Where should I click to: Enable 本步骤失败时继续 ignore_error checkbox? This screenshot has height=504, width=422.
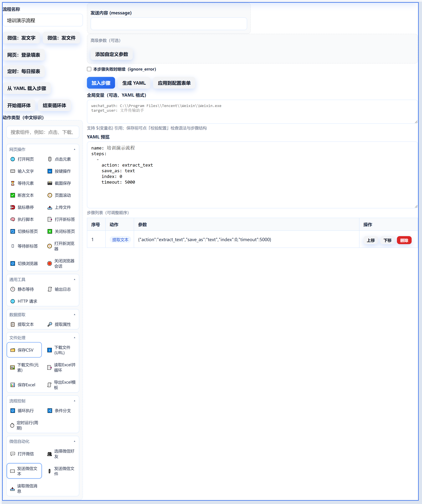pyautogui.click(x=89, y=69)
